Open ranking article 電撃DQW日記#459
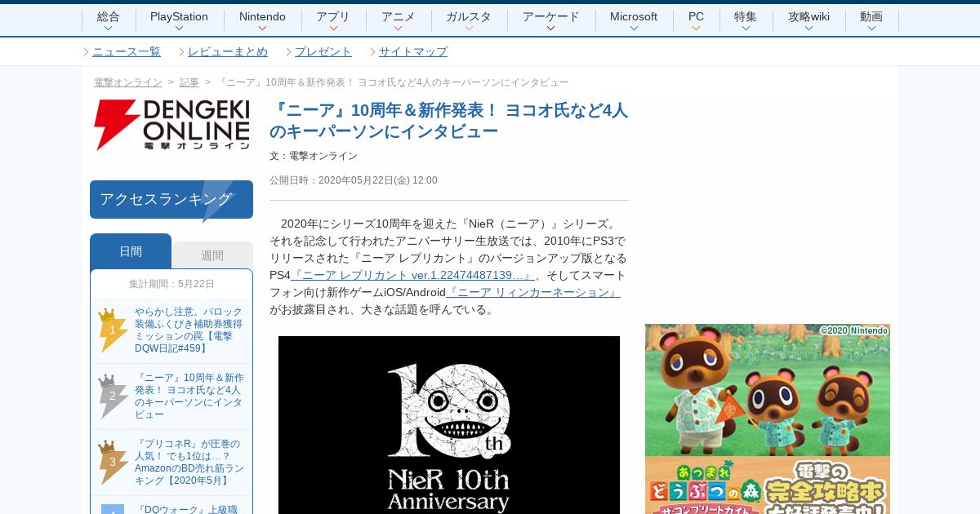This screenshot has width=980, height=514. click(x=189, y=330)
